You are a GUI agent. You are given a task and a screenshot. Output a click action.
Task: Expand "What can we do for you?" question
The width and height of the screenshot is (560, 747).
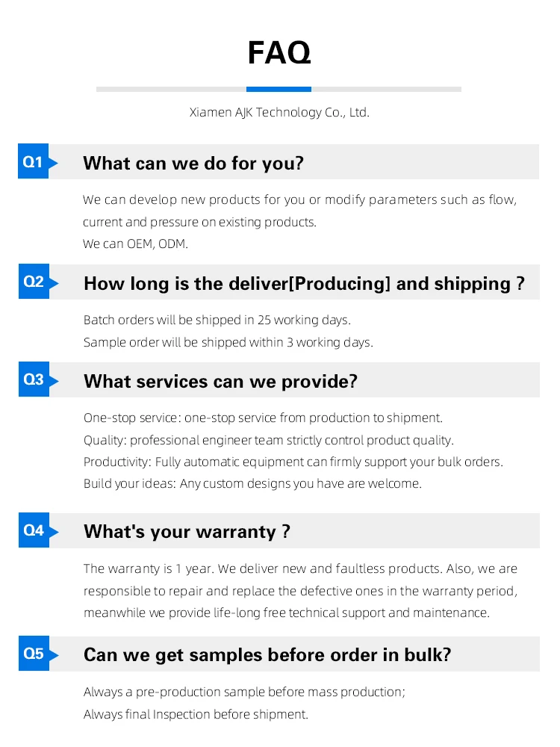(x=193, y=163)
